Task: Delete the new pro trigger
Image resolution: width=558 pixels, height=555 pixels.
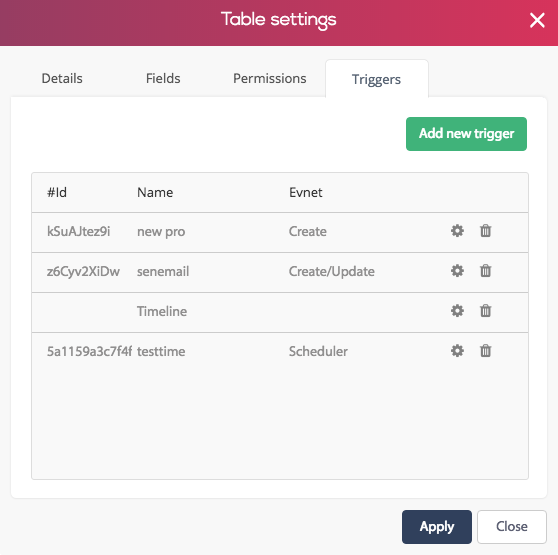Action: tap(485, 231)
